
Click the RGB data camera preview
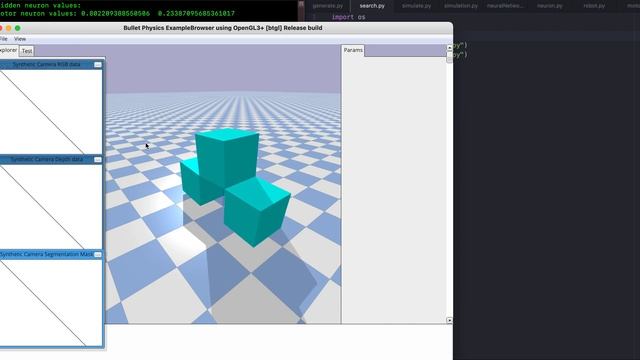tap(51, 111)
